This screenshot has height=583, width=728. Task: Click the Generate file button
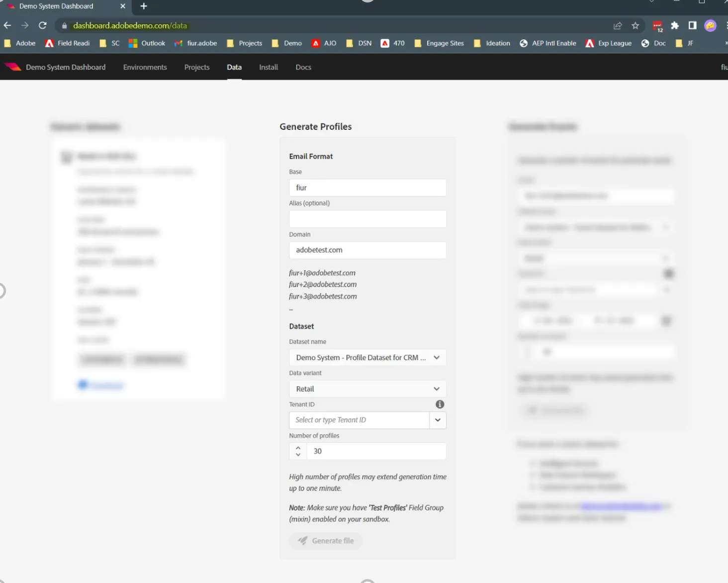click(x=326, y=541)
